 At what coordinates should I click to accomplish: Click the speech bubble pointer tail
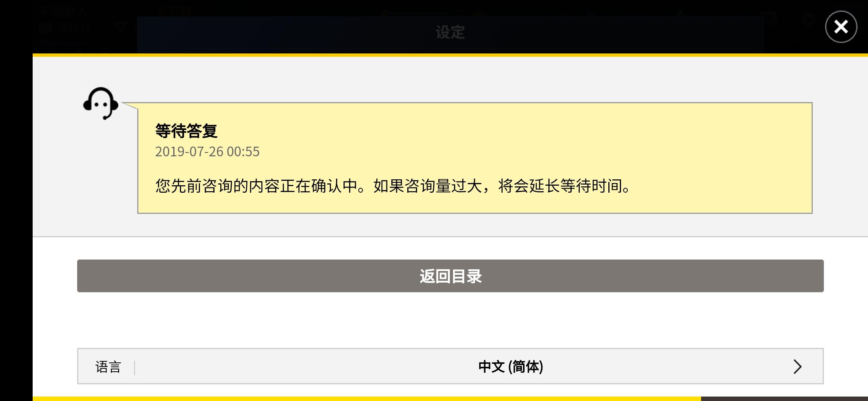(x=130, y=105)
